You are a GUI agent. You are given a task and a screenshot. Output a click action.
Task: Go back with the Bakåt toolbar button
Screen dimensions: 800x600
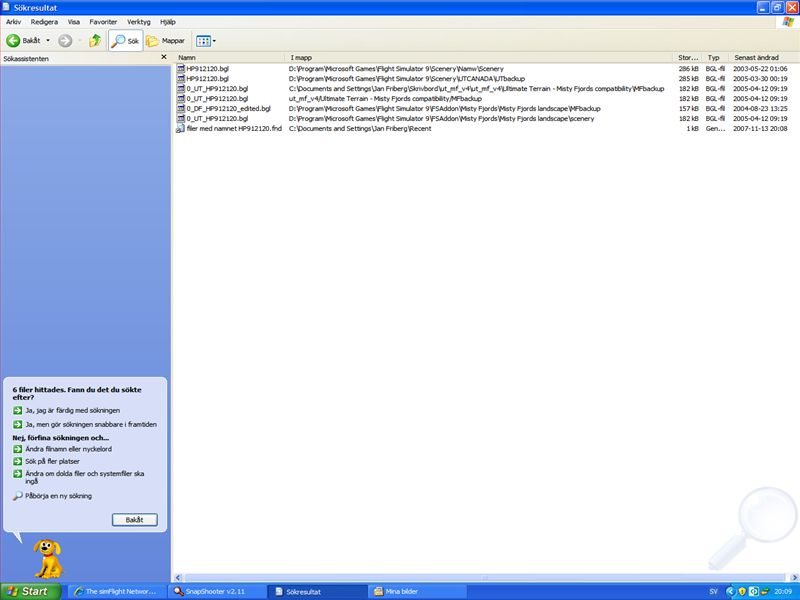click(x=23, y=41)
